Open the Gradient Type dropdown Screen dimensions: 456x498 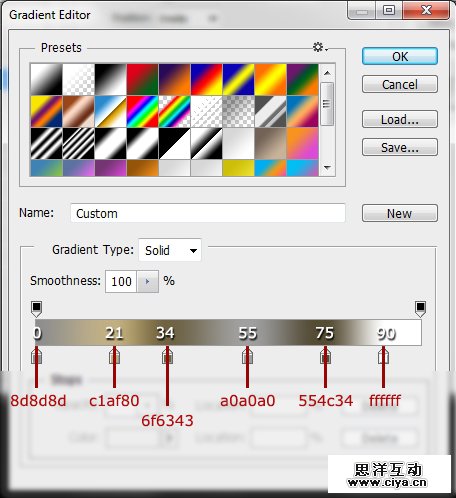(170, 250)
